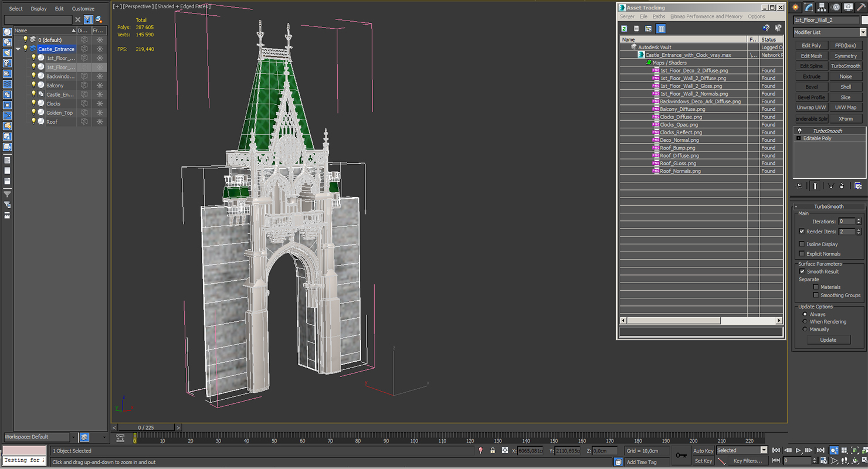Toggle TurboSmooth modifier lightbulb in stack

(799, 131)
